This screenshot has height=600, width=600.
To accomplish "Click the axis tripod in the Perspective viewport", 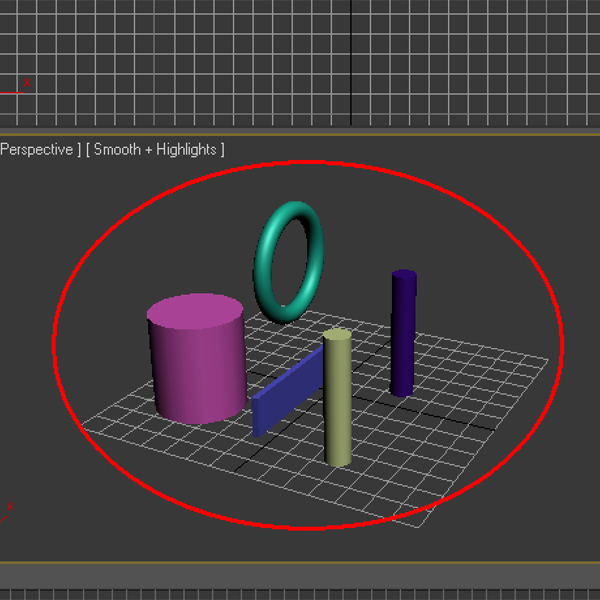I will [8, 510].
